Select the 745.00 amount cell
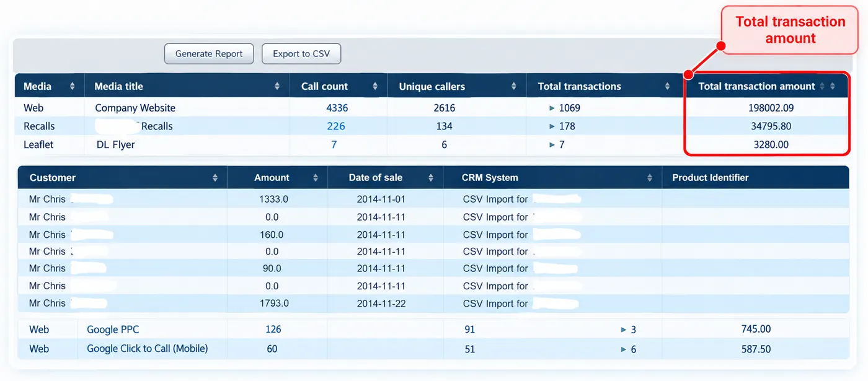 click(756, 330)
